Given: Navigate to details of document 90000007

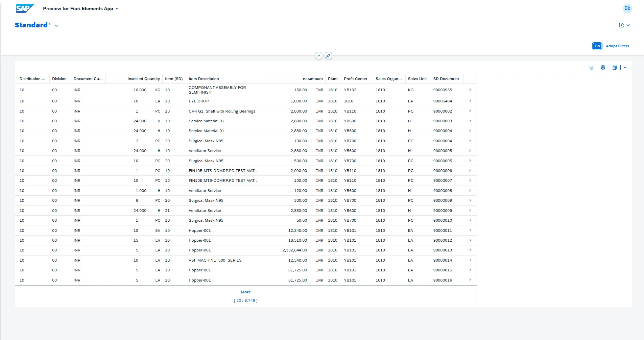Looking at the screenshot, I should 470,180.
